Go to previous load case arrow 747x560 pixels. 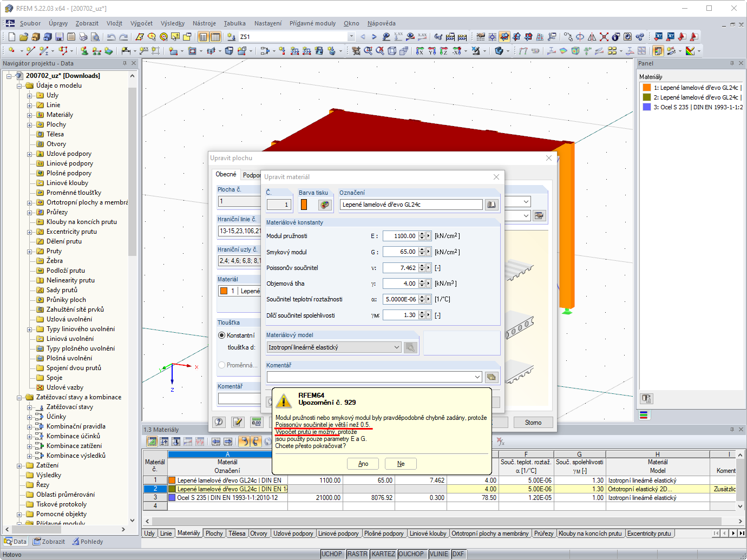pos(363,37)
